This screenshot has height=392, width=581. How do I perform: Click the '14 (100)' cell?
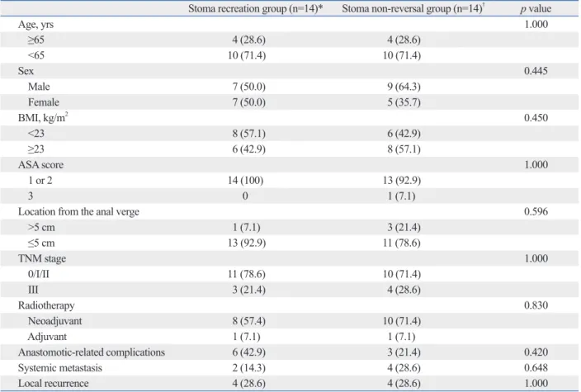tap(245, 181)
